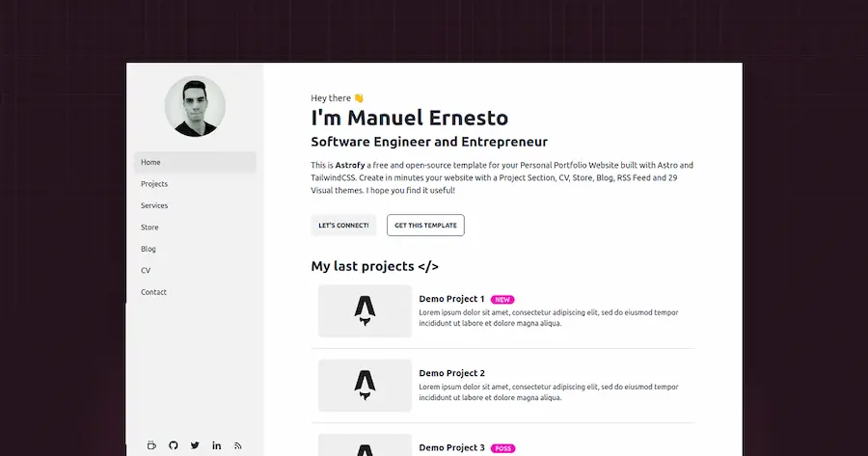Go to the Contact page
Viewport: 868px width, 456px height.
tap(153, 292)
